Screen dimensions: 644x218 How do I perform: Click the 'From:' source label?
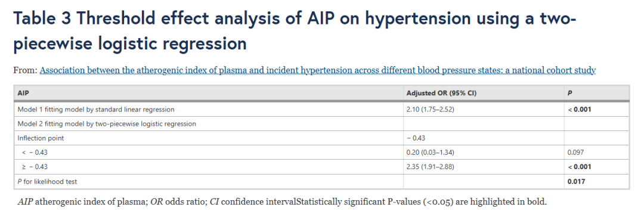point(25,71)
